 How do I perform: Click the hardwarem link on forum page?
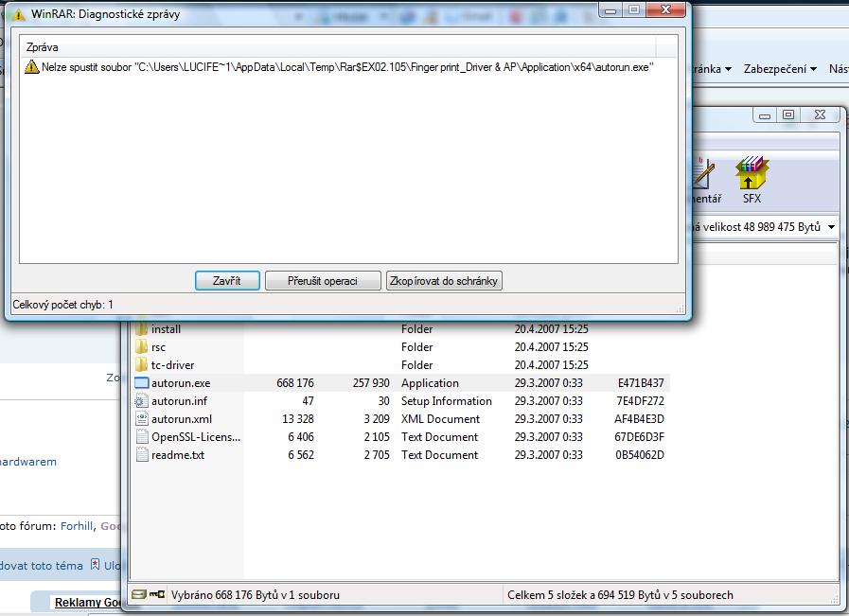pos(28,462)
